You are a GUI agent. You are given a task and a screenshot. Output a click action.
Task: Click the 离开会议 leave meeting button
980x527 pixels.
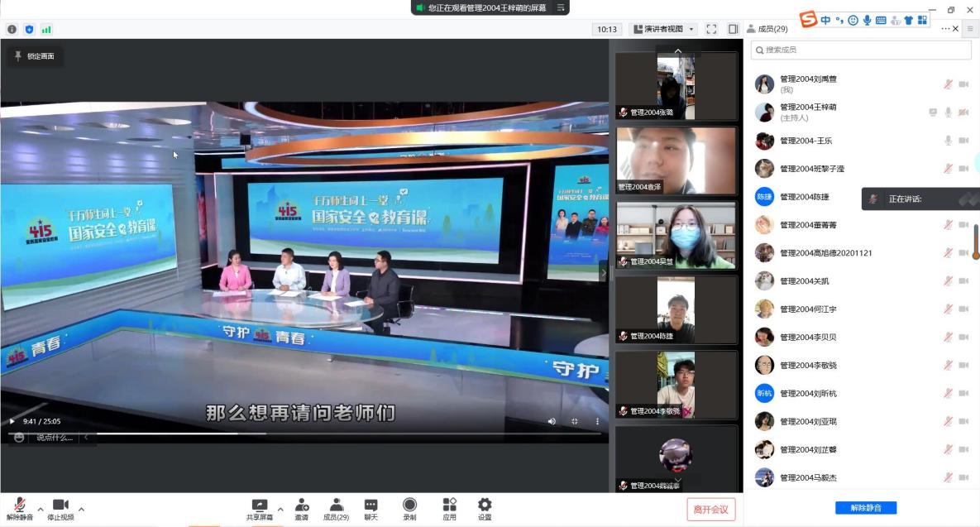click(710, 509)
